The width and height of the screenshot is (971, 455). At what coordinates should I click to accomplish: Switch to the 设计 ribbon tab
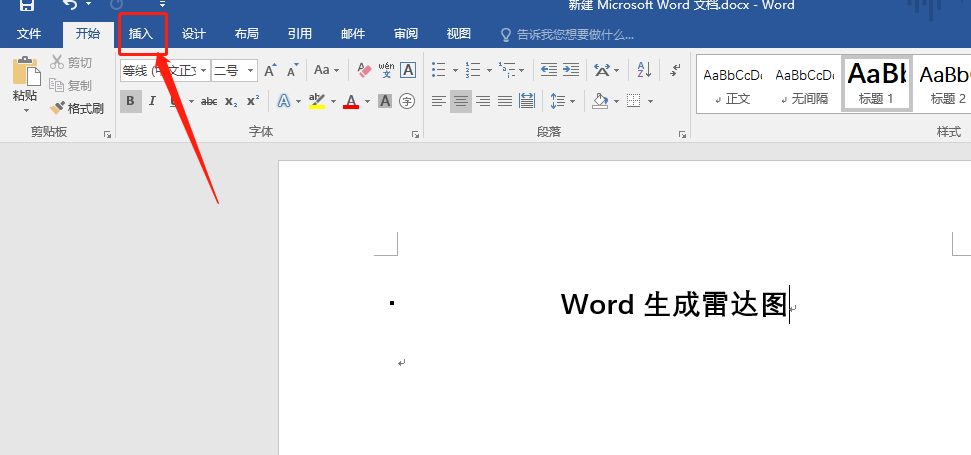(x=193, y=34)
